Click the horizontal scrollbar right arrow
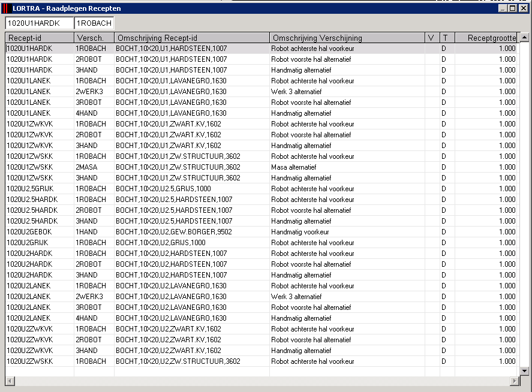 pos(515,381)
